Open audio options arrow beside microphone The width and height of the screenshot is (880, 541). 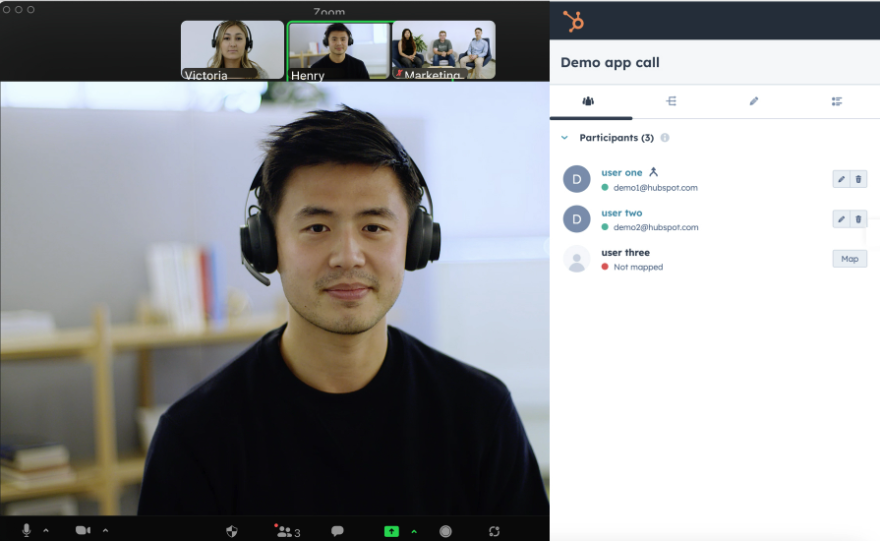[x=46, y=530]
